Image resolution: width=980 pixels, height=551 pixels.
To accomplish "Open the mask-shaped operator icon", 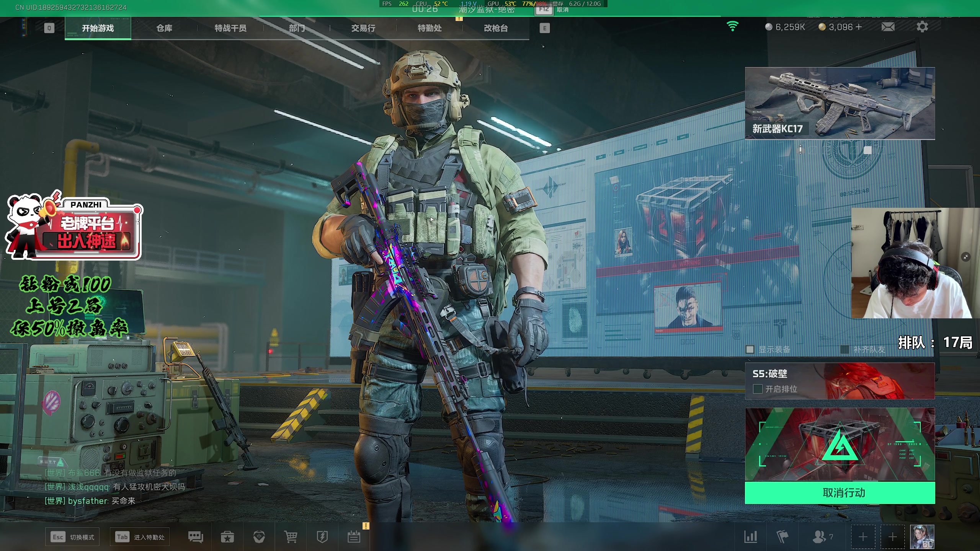I will [259, 537].
